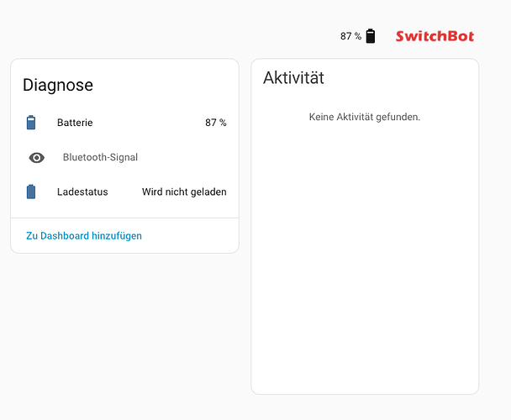Click the 87 % value in Diagnose
511x420 pixels.
[x=216, y=123]
